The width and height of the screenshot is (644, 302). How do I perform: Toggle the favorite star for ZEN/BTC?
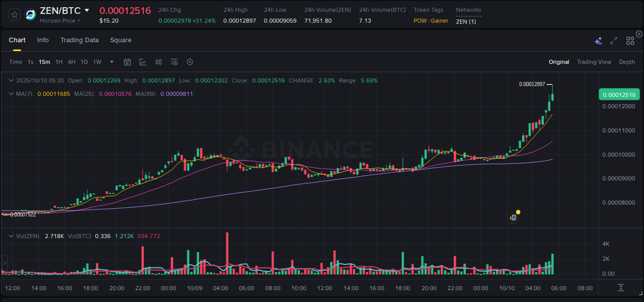[14, 14]
